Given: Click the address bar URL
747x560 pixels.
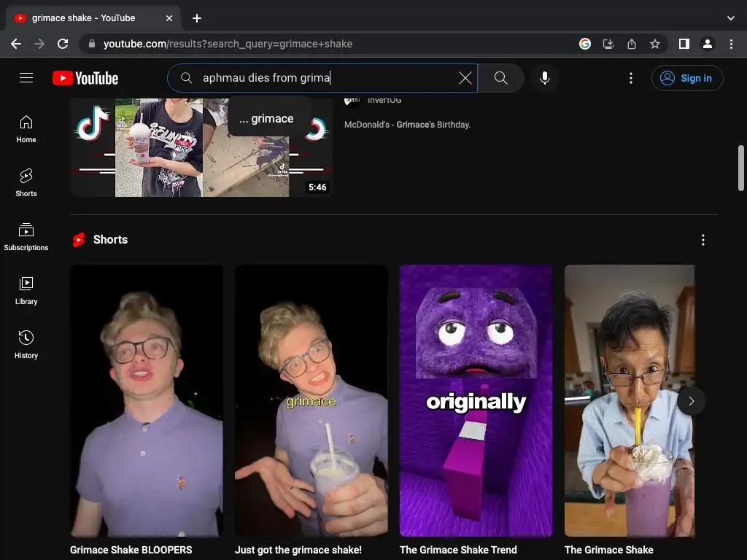Looking at the screenshot, I should tap(228, 44).
